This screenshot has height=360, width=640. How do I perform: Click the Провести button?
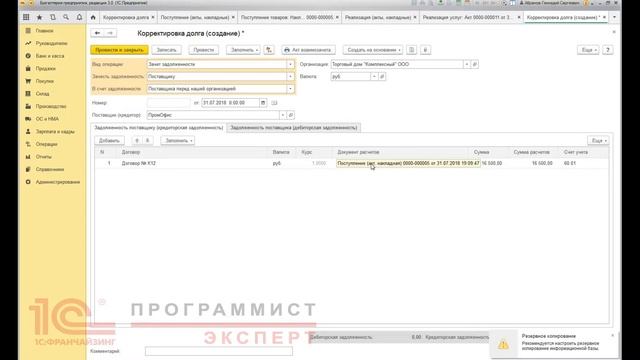(x=204, y=50)
